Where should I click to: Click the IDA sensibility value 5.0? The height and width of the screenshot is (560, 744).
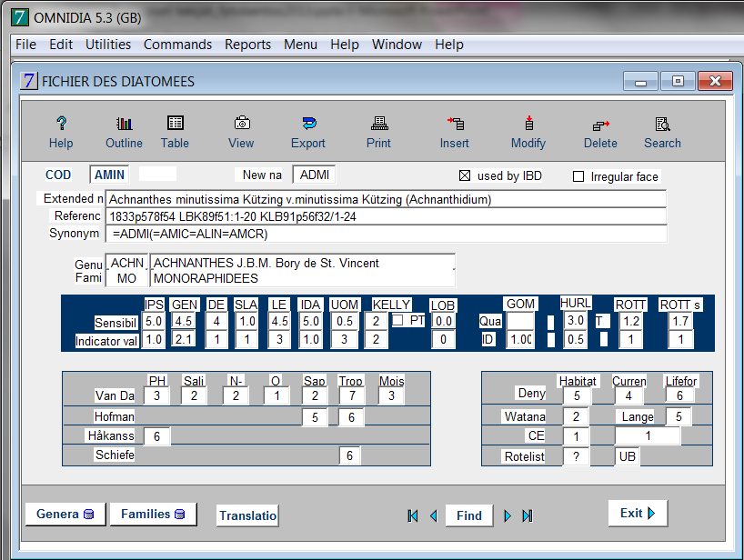point(311,321)
